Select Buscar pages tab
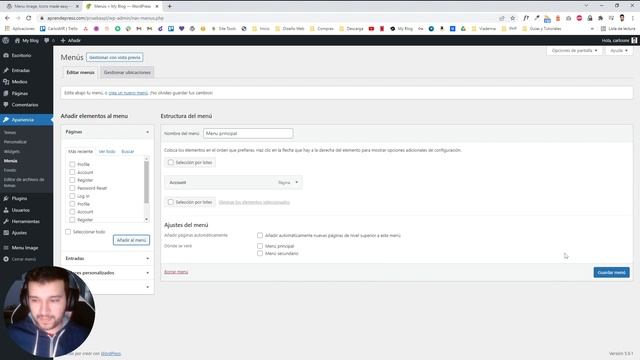640x360 pixels. coord(128,151)
